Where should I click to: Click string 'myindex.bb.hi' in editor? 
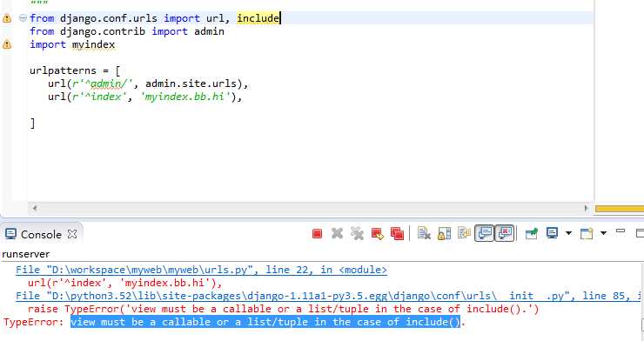[184, 97]
